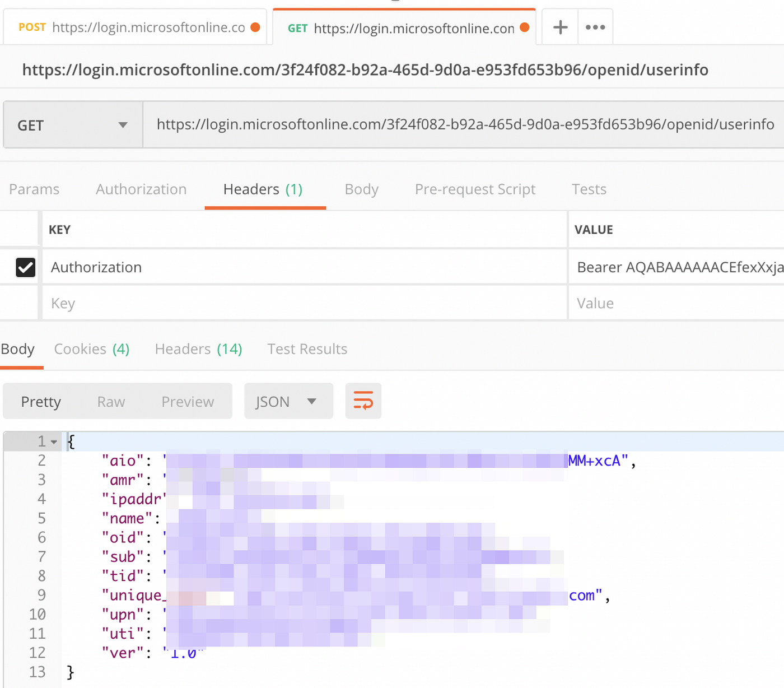The width and height of the screenshot is (784, 688).
Task: Click the VALUE column header
Action: click(x=594, y=230)
